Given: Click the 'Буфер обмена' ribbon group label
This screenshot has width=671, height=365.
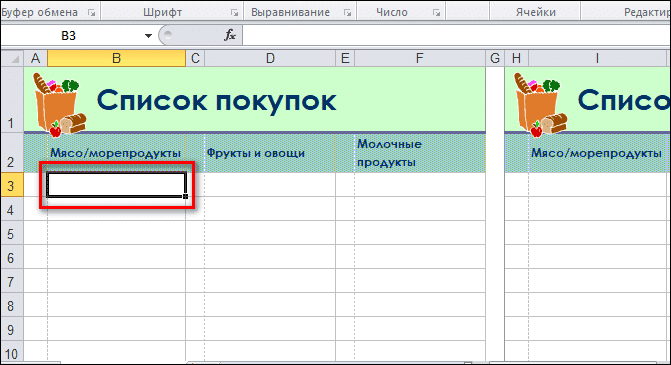Looking at the screenshot, I should [39, 12].
